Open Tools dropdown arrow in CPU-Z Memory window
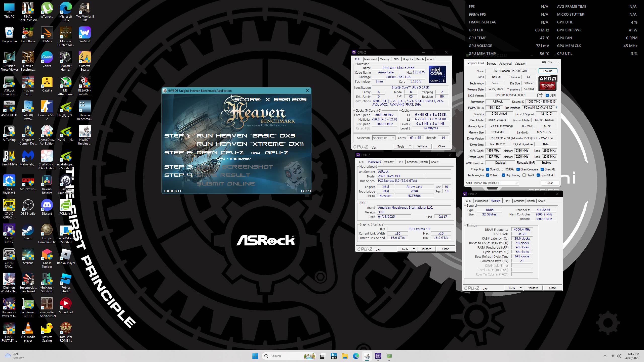 coord(520,288)
